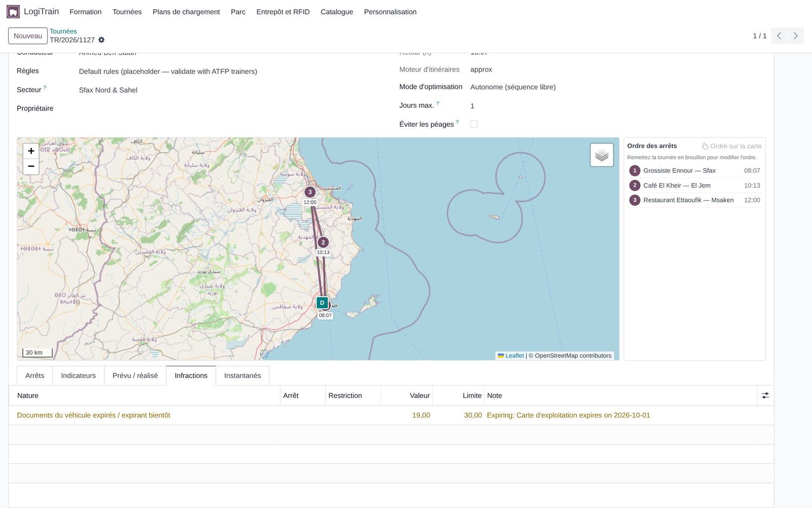Screen dimensions: 812x508
Task: Sort by the Note column header
Action: coord(620,396)
